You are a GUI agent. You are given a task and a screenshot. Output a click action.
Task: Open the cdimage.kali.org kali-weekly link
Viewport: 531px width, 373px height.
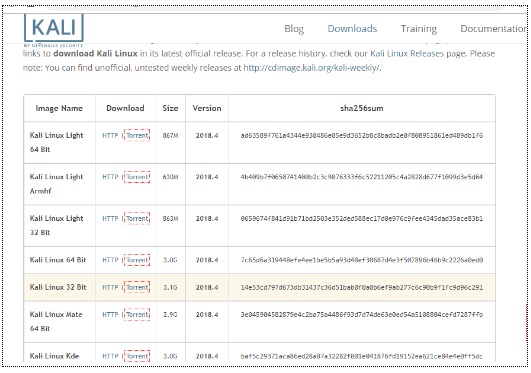point(312,68)
